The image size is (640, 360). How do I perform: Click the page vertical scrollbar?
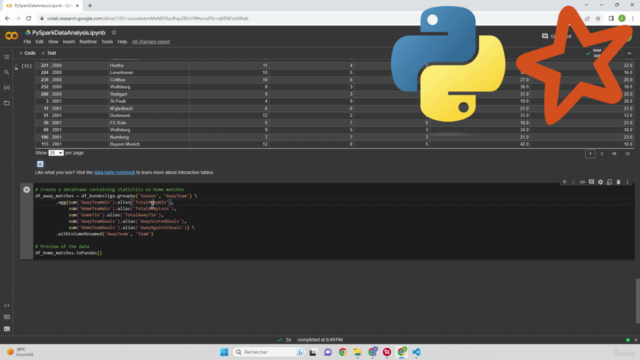pyautogui.click(x=637, y=301)
